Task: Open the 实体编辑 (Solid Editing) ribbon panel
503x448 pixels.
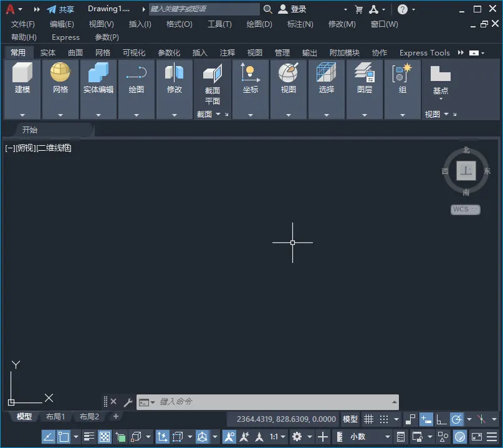Action: click(98, 89)
